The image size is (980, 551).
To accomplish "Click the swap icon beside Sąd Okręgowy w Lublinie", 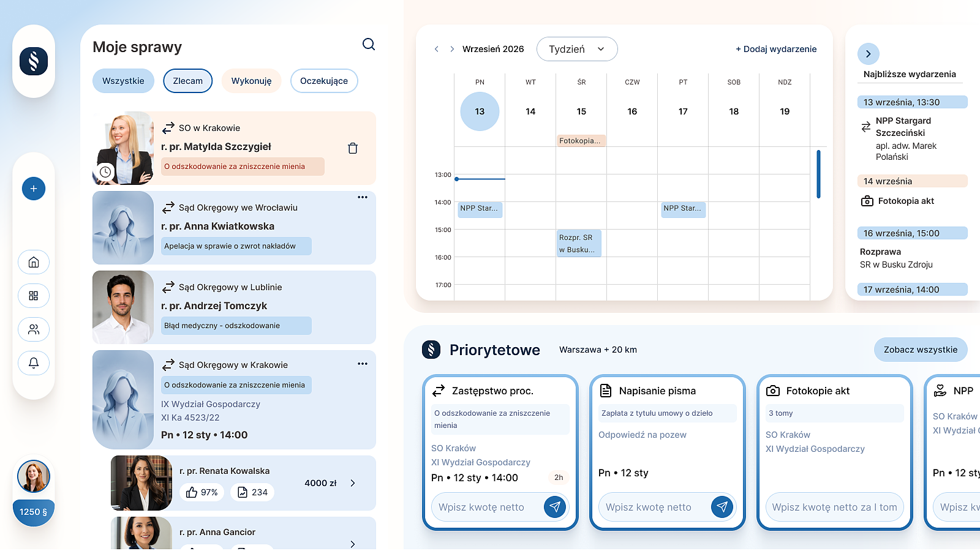I will (168, 287).
